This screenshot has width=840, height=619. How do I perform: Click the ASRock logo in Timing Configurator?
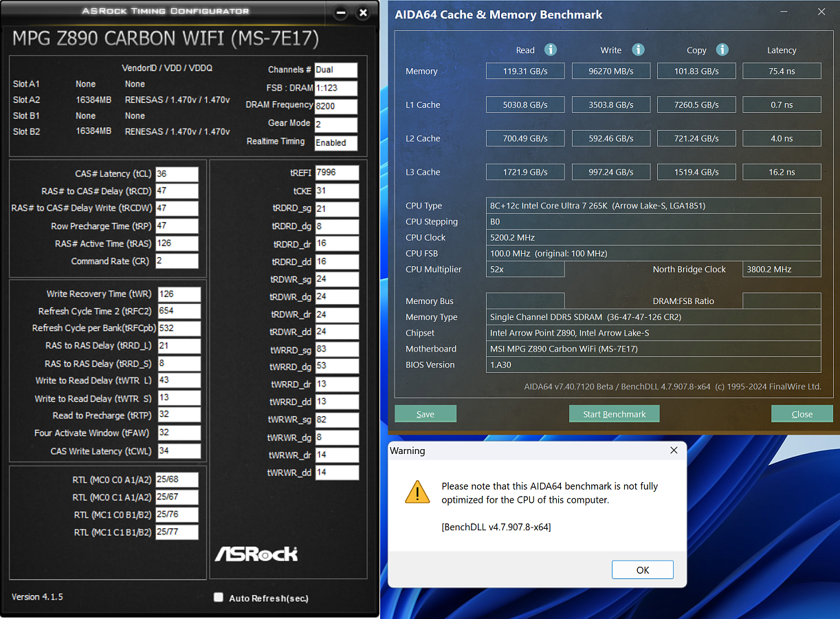(x=256, y=554)
